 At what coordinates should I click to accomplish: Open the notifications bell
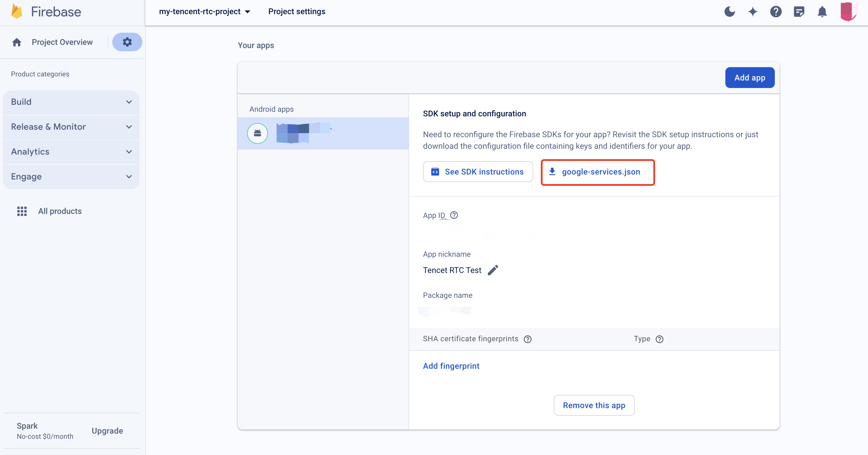822,12
